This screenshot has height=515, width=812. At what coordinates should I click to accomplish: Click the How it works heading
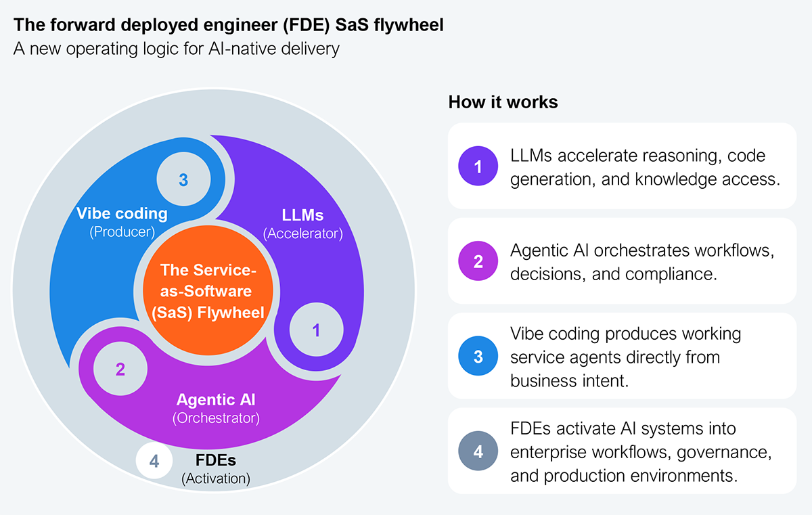click(503, 102)
